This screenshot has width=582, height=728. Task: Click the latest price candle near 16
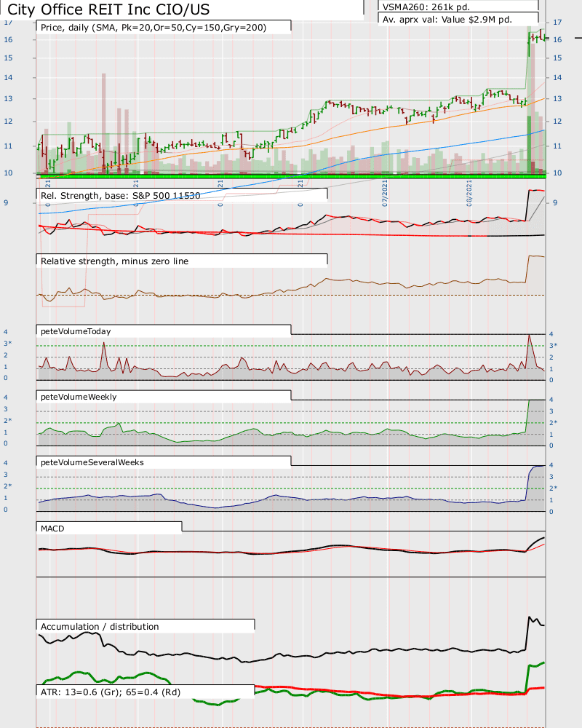[544, 38]
